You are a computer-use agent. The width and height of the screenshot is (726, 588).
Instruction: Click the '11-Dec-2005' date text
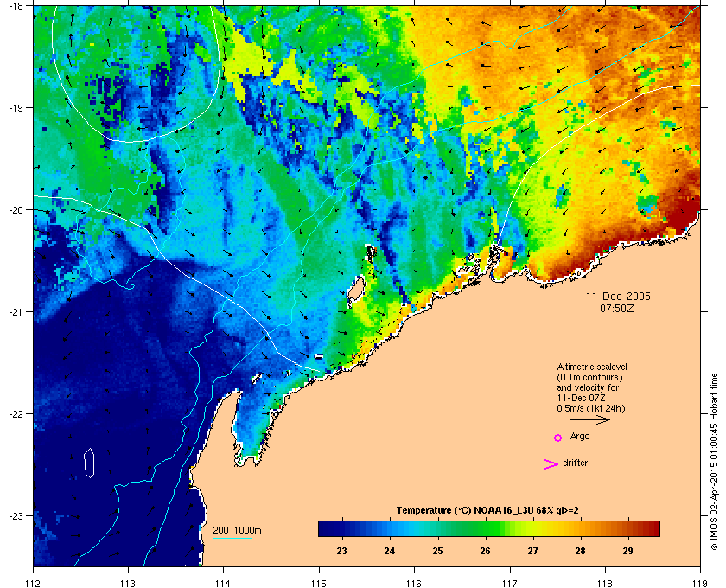pyautogui.click(x=618, y=297)
